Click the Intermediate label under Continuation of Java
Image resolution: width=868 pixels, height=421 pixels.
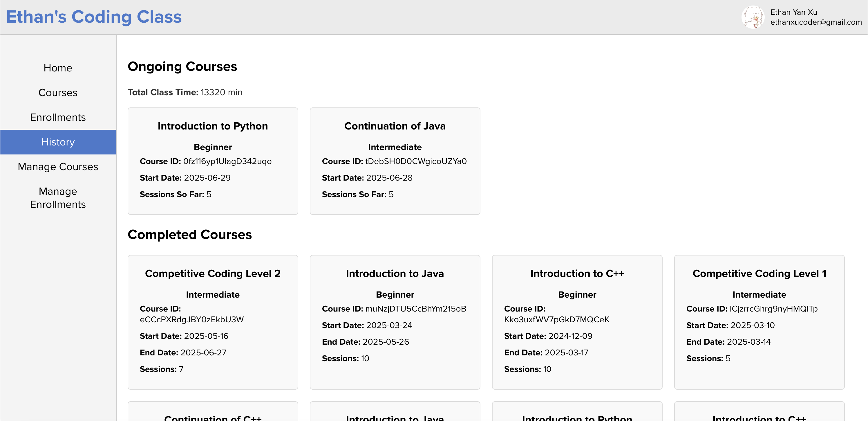pyautogui.click(x=395, y=147)
